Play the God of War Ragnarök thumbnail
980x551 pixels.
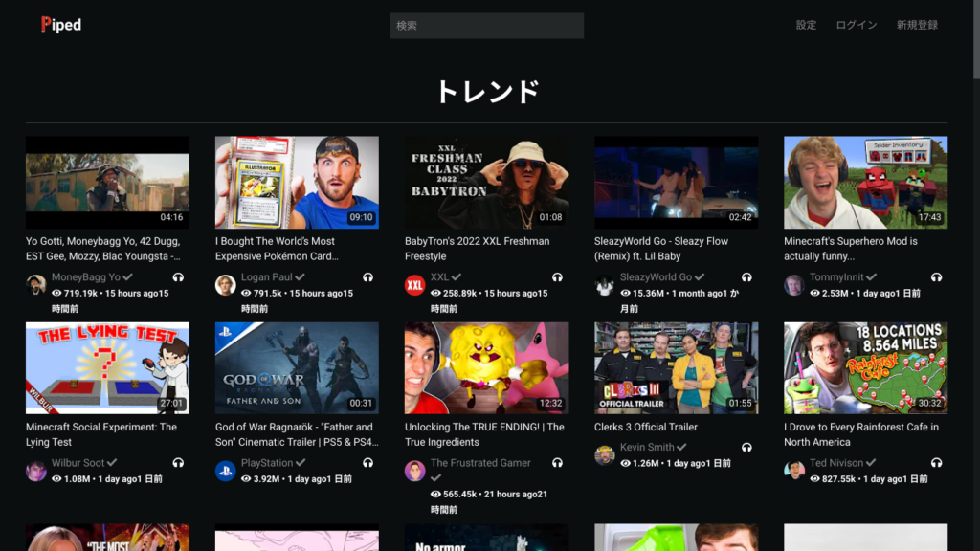coord(297,367)
